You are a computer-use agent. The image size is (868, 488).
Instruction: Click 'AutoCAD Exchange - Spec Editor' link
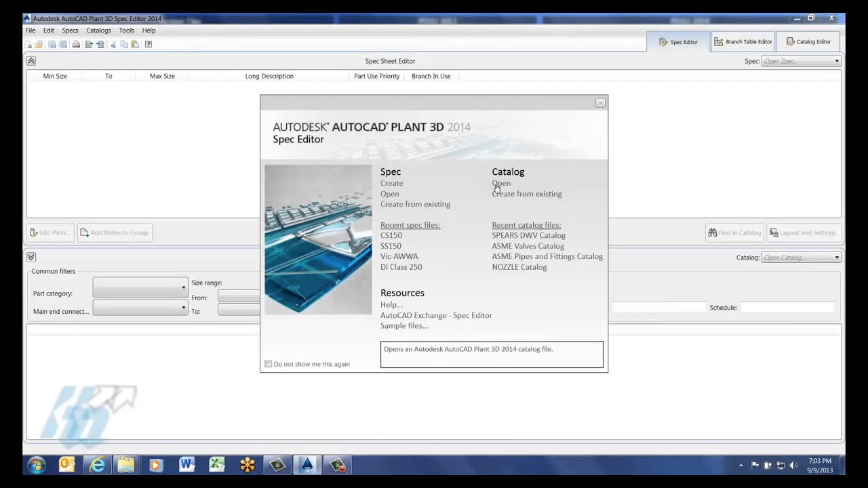pyautogui.click(x=436, y=315)
